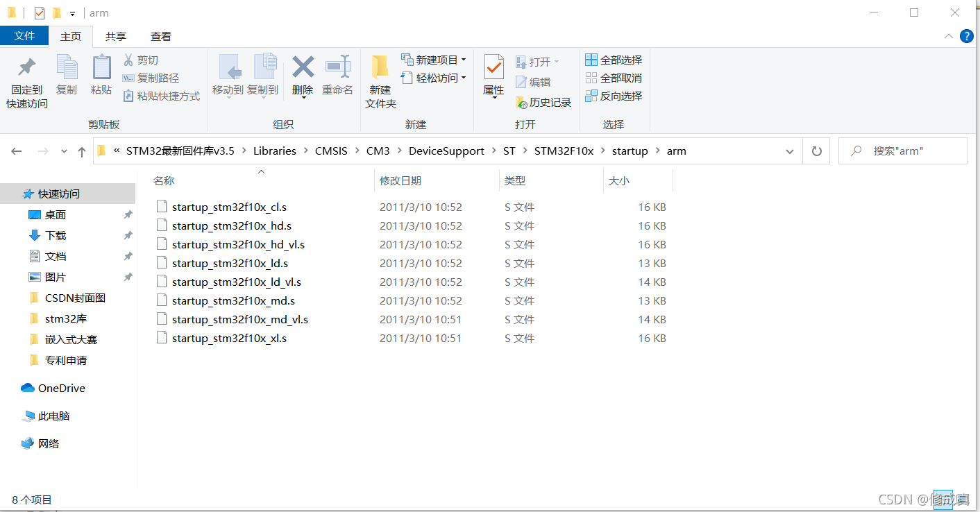Click the back navigation arrow

click(x=17, y=151)
